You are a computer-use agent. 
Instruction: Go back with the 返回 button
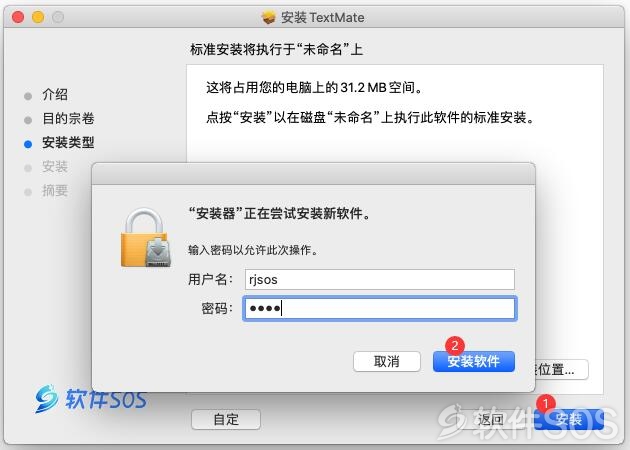coord(491,419)
